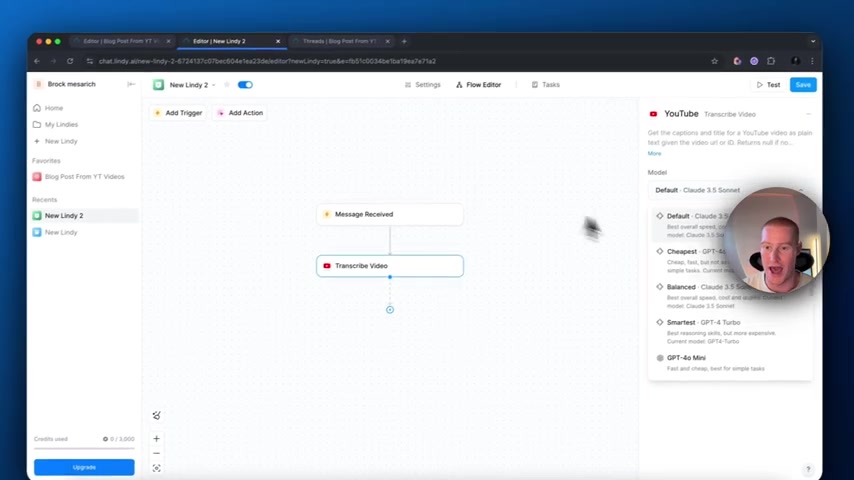The width and height of the screenshot is (854, 480).
Task: Fit the flow to view icon
Action: [x=156, y=468]
